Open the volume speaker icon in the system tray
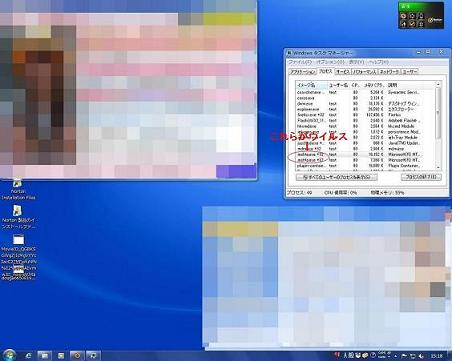This screenshot has width=452, height=361. pos(421,356)
